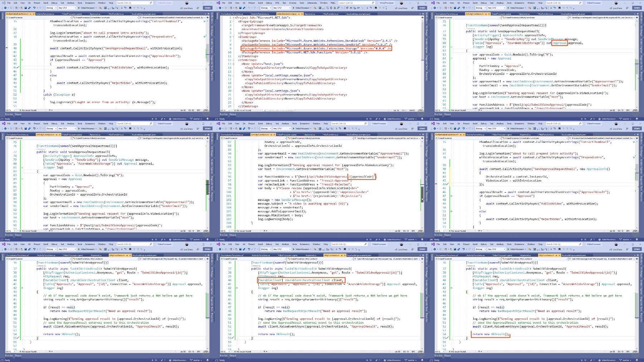Viewport: 644px width, 362px height.
Task: Collapse Project node at line 1, top-center editor
Action: [234, 18]
